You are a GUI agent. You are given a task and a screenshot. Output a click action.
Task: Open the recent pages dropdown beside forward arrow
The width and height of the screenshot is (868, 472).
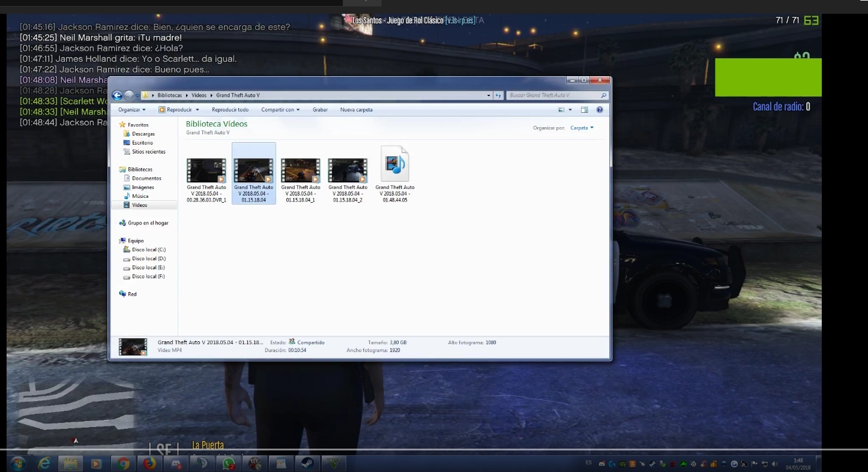point(137,95)
